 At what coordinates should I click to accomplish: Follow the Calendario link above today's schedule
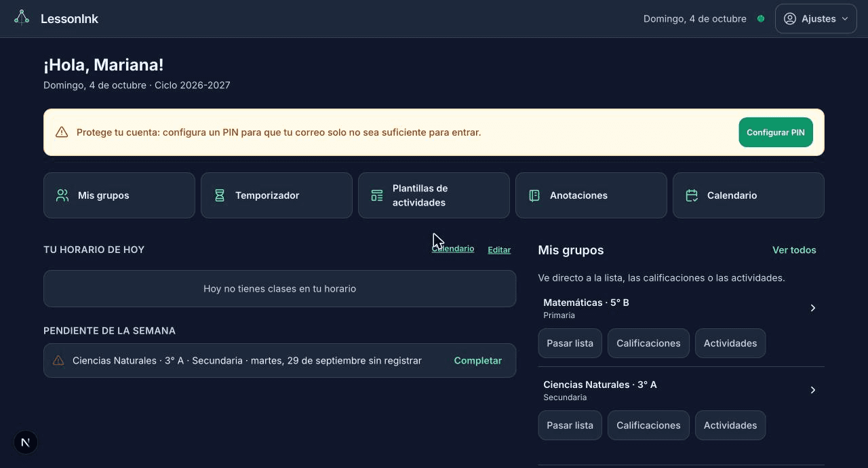tap(453, 249)
